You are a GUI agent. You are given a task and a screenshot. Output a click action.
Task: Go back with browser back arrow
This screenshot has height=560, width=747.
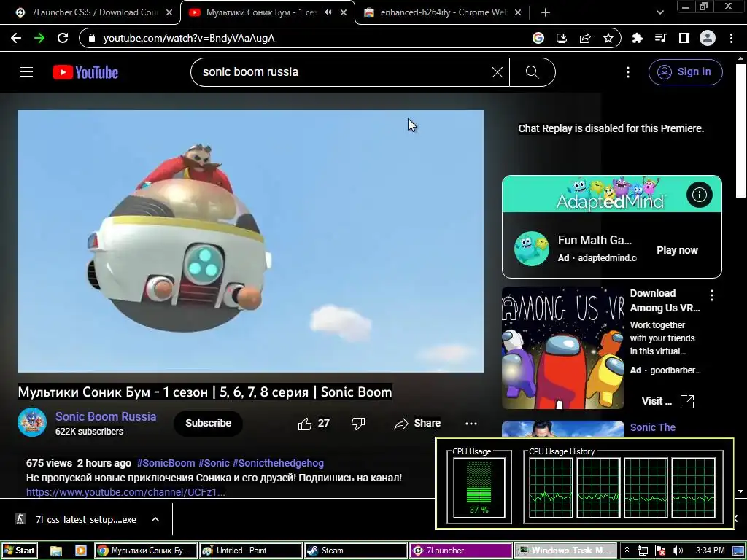[16, 38]
